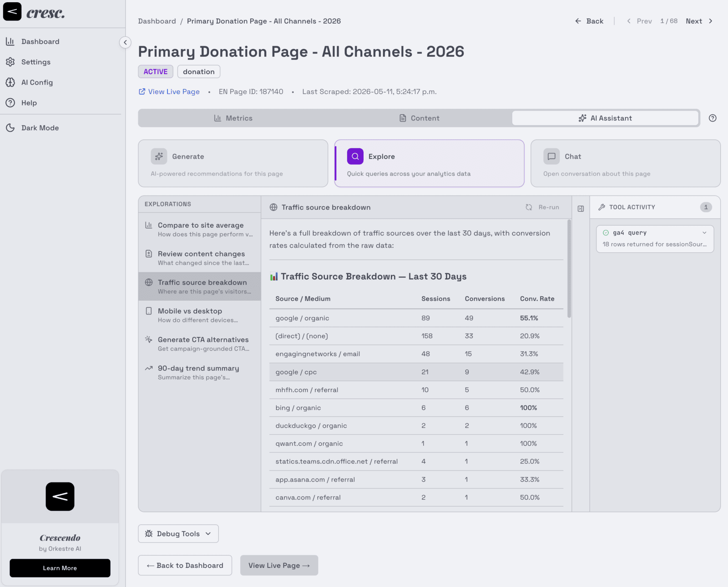Click Back to Dashboard button

click(x=185, y=565)
